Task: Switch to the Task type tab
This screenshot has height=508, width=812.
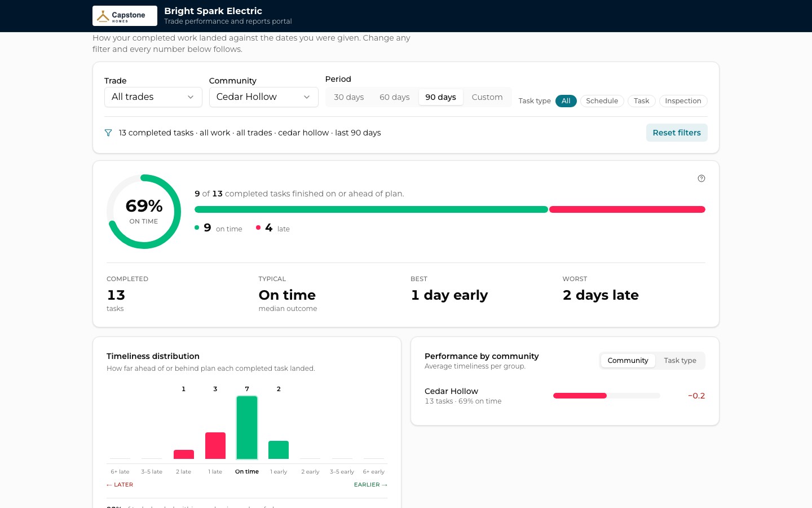Action: point(680,361)
